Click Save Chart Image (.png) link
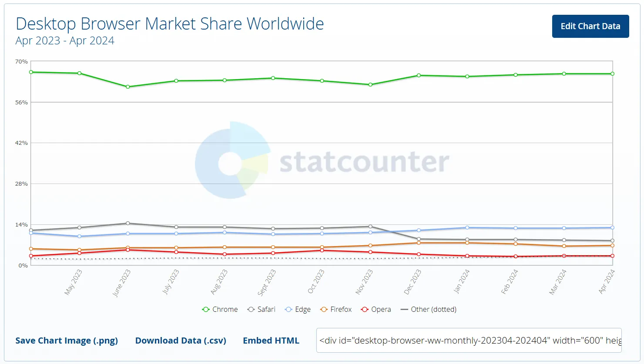Viewport: 644px width, 364px height. point(67,341)
